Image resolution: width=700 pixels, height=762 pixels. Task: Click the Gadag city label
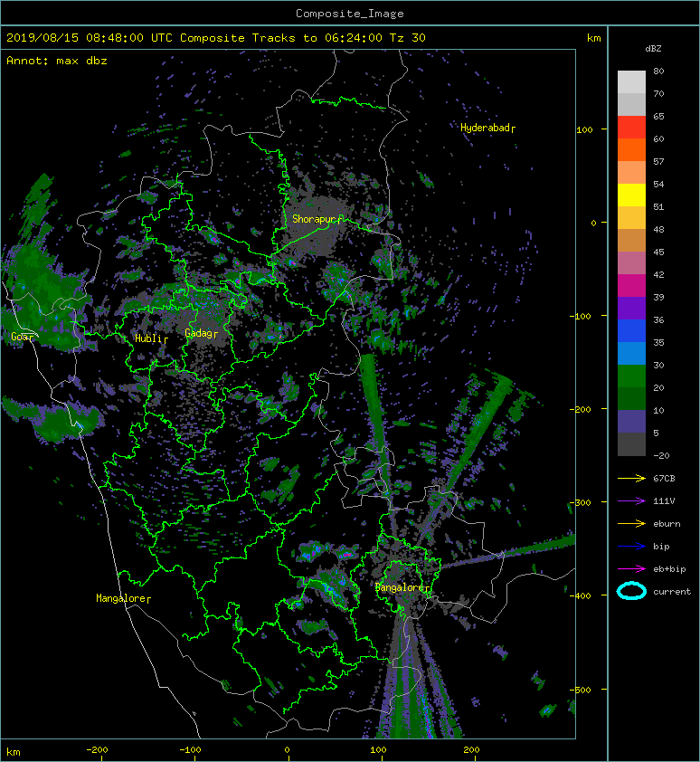coord(199,333)
